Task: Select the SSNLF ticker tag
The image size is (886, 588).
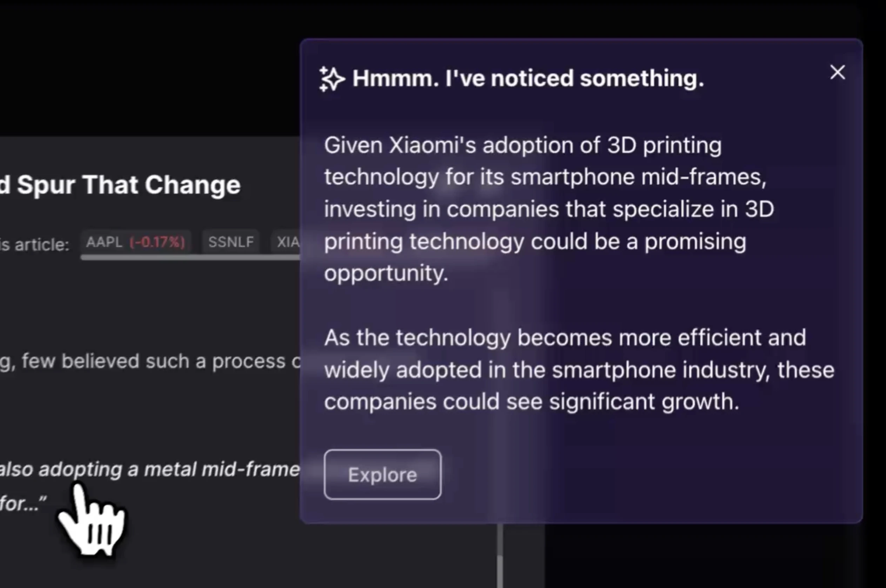Action: pos(231,242)
